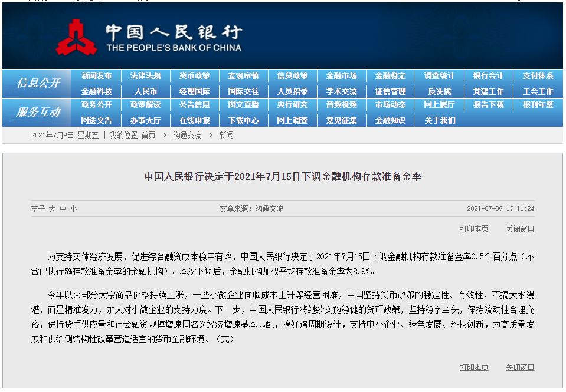The height and width of the screenshot is (392, 566).
Task: Open 下载中心 page
Action: 243,120
